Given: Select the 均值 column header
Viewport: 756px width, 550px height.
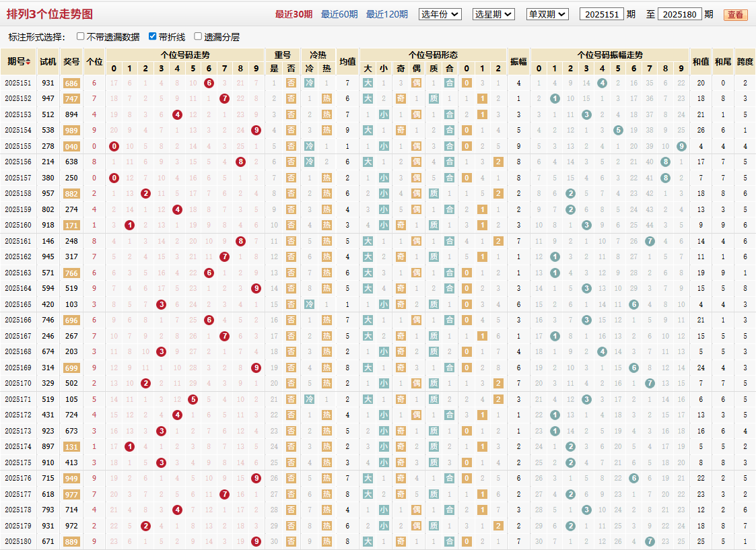Looking at the screenshot, I should (347, 61).
